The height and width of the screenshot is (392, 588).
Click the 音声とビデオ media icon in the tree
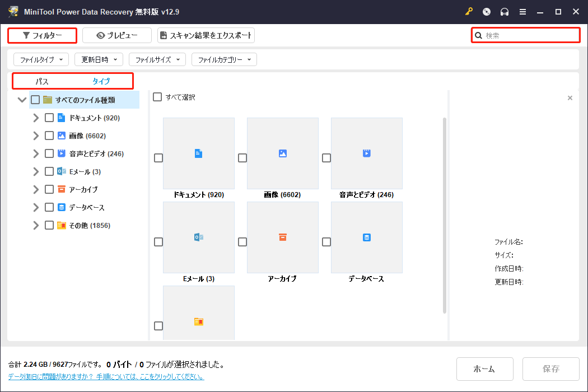tap(62, 153)
